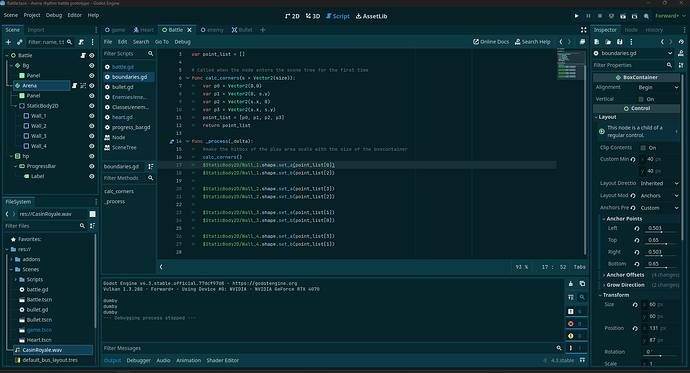
Task: Click Search Help button
Action: coord(532,42)
